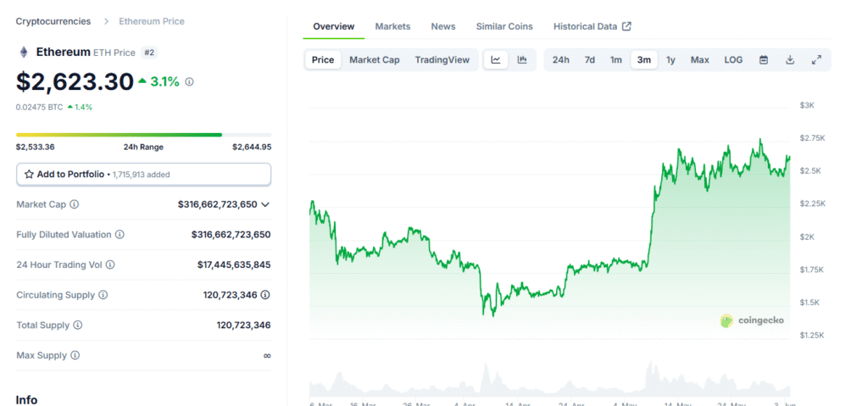Click the $17,445,635,845 trading volume value
This screenshot has height=406, width=868.
tap(234, 264)
